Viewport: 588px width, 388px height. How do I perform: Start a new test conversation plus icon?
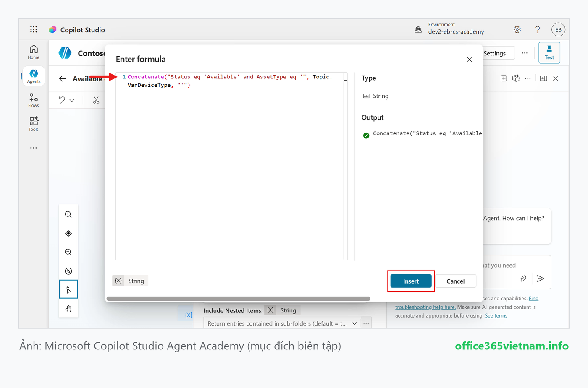click(x=504, y=78)
